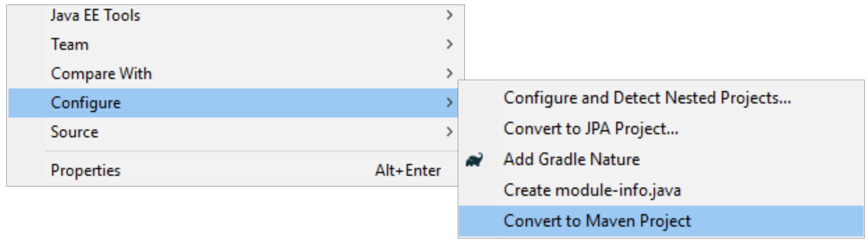Select Create module-info.java
Screen dimensions: 868x243
[x=592, y=190]
